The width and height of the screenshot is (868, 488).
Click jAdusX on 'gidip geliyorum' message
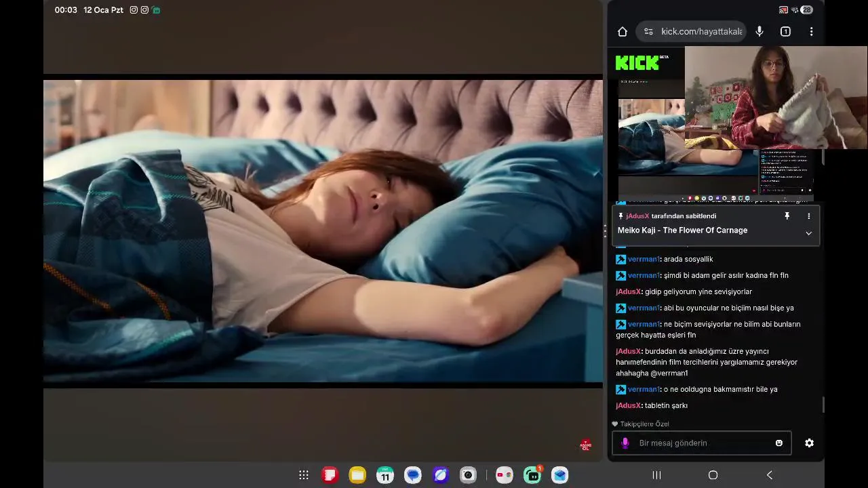(x=628, y=291)
